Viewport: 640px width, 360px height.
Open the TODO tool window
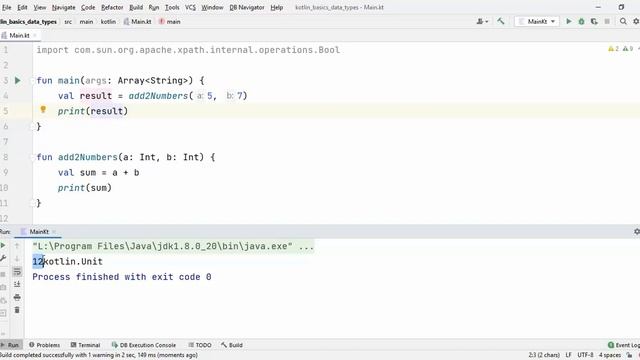coord(200,345)
